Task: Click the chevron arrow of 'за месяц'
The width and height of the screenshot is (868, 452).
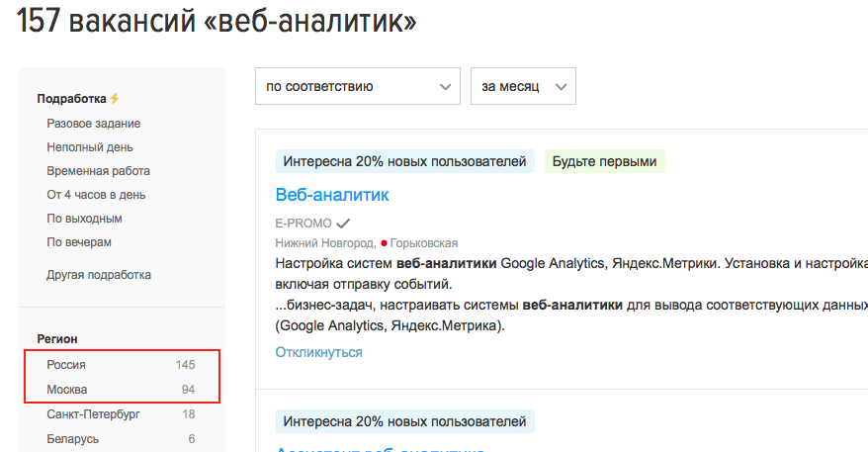Action: coord(563,87)
